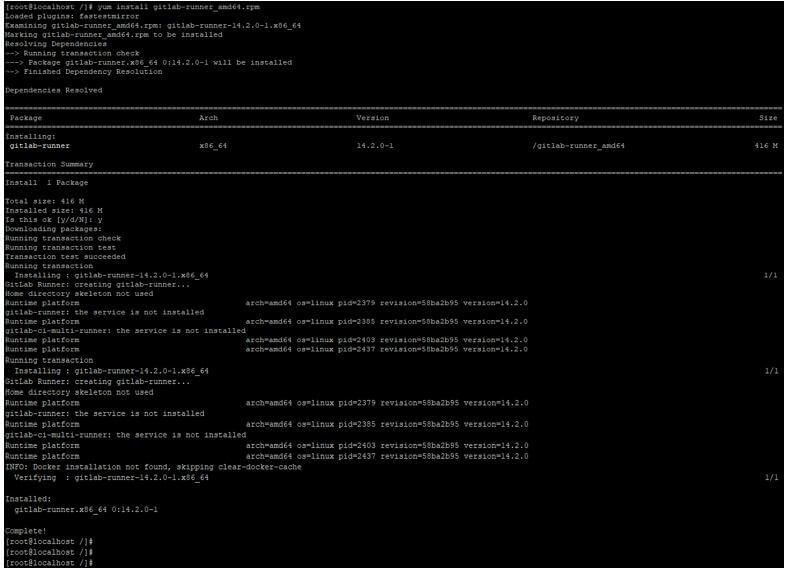Click the 'Arch' column header
The height and width of the screenshot is (572, 794).
tap(209, 118)
